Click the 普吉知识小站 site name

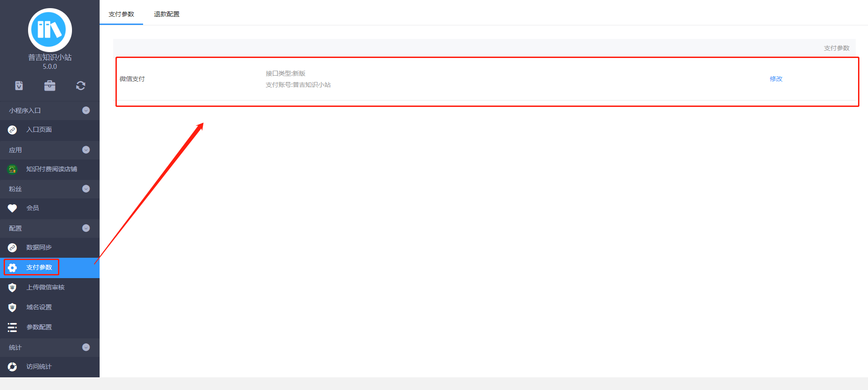(50, 57)
